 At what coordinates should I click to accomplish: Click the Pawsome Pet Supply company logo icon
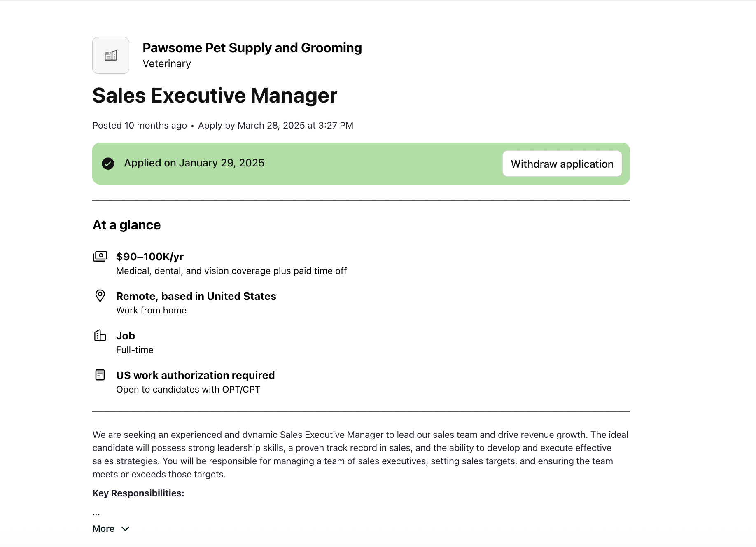point(110,55)
